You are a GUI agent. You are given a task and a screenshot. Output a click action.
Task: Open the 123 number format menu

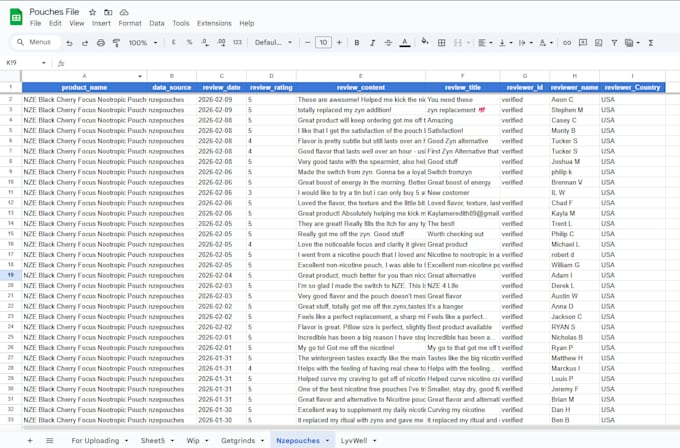click(x=237, y=43)
